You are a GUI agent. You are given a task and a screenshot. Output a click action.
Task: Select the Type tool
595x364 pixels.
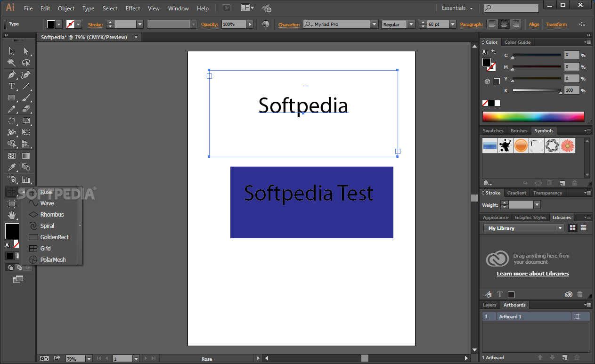tap(12, 86)
